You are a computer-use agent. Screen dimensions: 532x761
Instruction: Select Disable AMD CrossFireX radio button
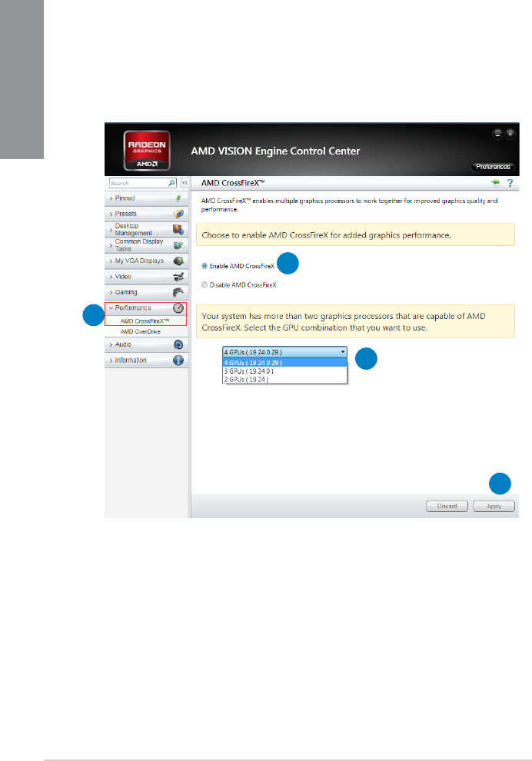coord(204,285)
